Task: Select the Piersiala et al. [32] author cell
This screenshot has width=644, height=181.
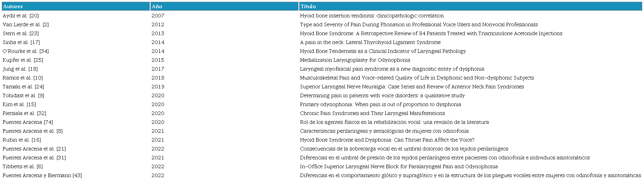Action: tap(24, 113)
